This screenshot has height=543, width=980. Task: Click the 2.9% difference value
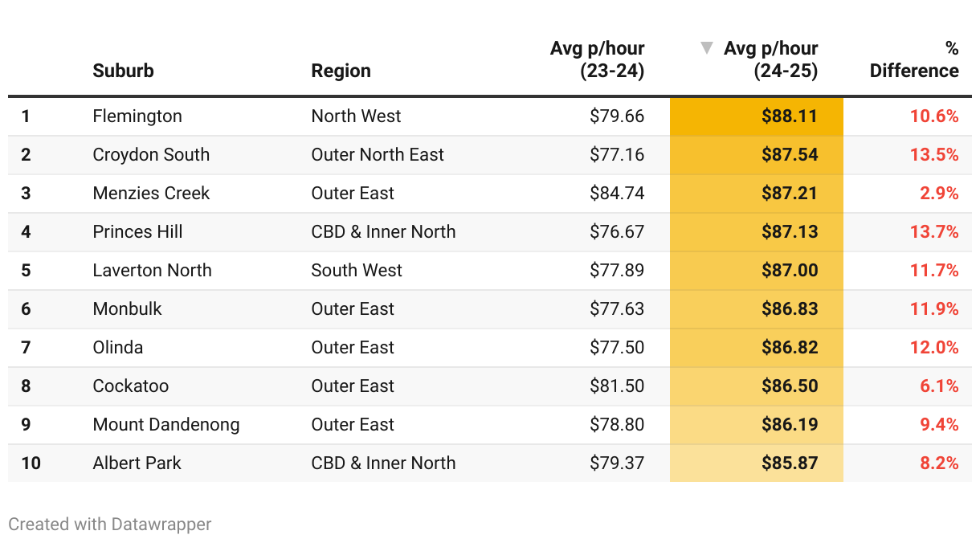tap(939, 194)
